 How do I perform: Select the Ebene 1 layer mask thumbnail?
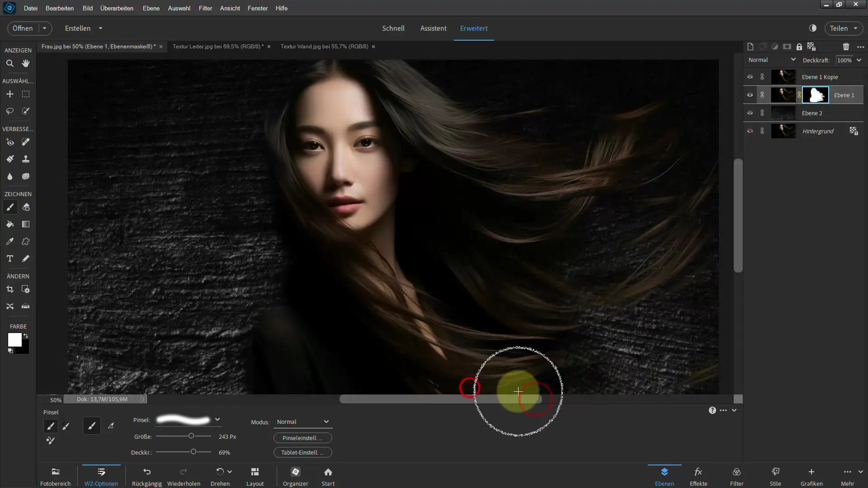coord(816,95)
